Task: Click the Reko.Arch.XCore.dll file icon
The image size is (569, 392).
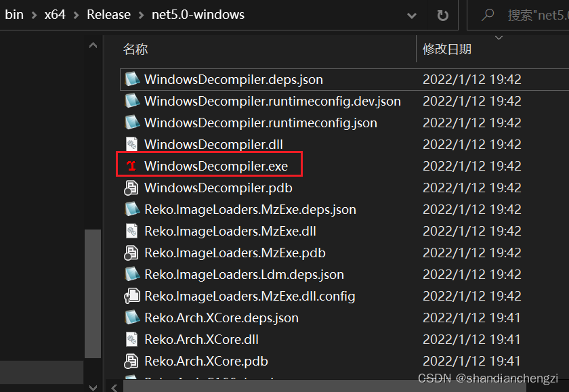Action: [131, 339]
